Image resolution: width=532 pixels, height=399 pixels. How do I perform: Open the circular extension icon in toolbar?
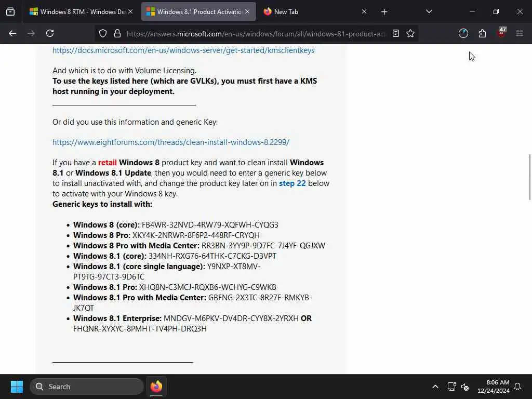coord(463,33)
